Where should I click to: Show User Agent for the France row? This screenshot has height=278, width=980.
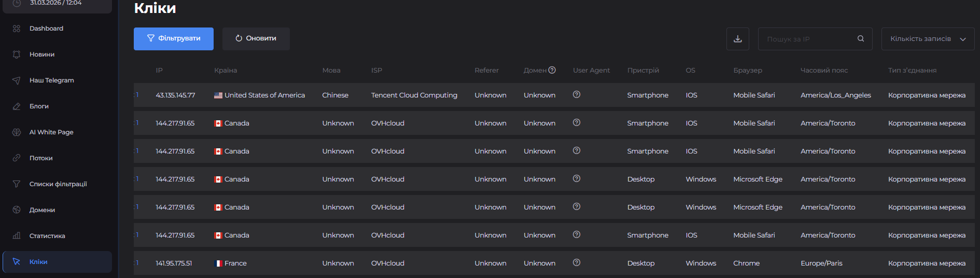click(576, 262)
